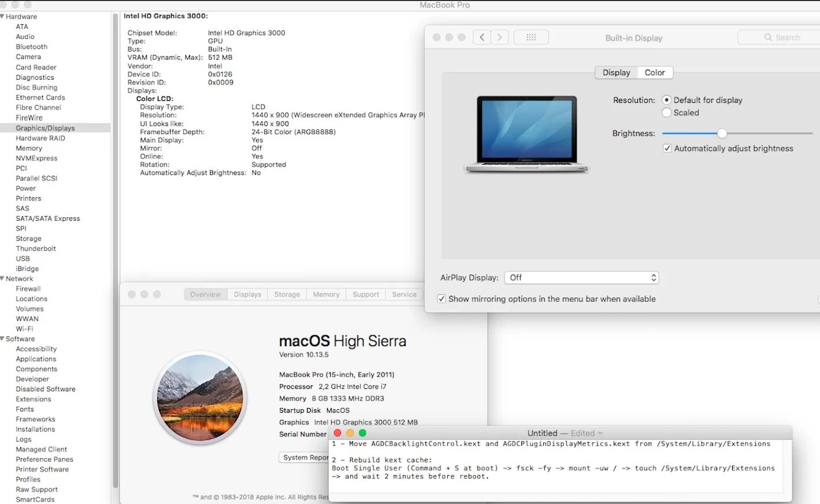
Task: Click the System Report button
Action: (307, 457)
